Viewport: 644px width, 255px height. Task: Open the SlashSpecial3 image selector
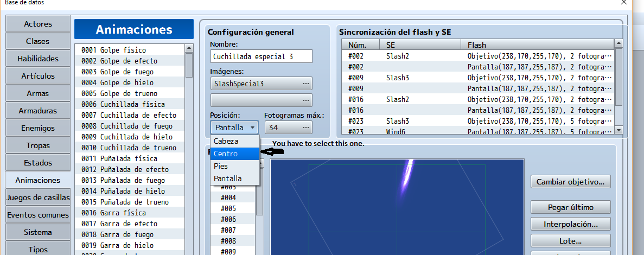261,84
